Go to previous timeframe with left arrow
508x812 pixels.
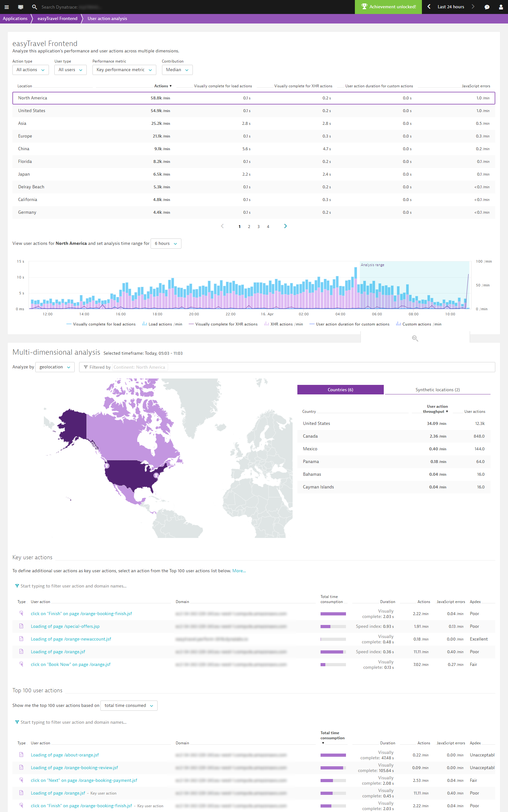coord(429,6)
